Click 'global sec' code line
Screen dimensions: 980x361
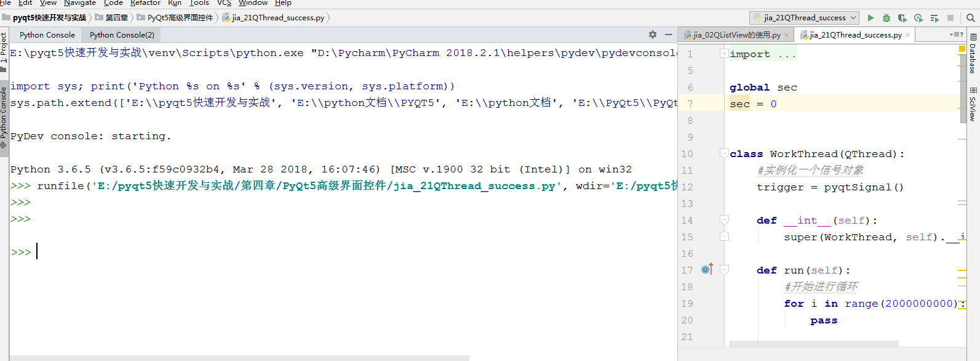763,87
